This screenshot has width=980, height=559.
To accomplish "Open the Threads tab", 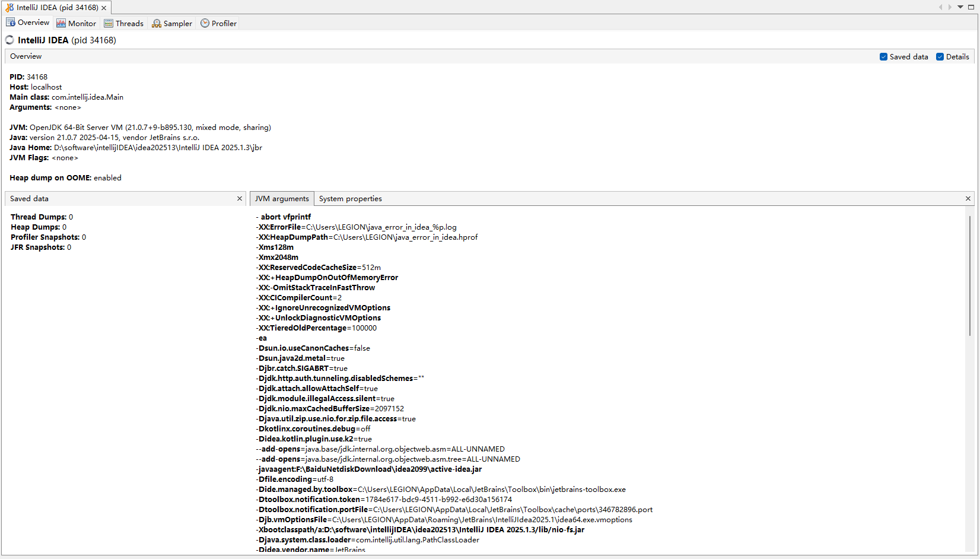I will coord(124,23).
